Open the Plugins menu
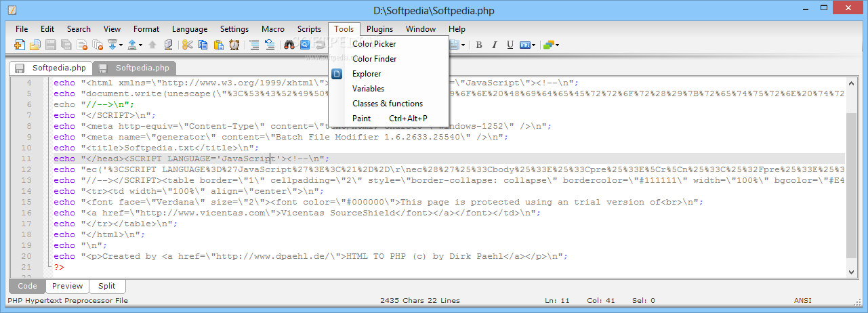The image size is (868, 313). click(380, 29)
